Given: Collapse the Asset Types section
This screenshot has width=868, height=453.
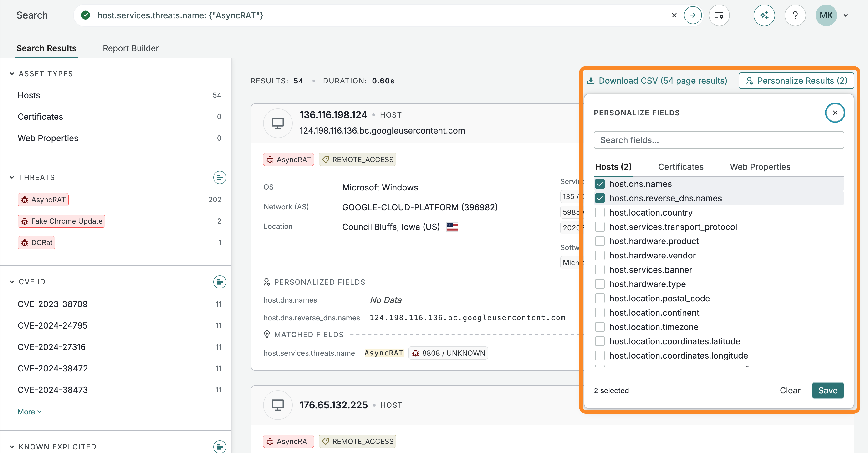Looking at the screenshot, I should point(12,73).
